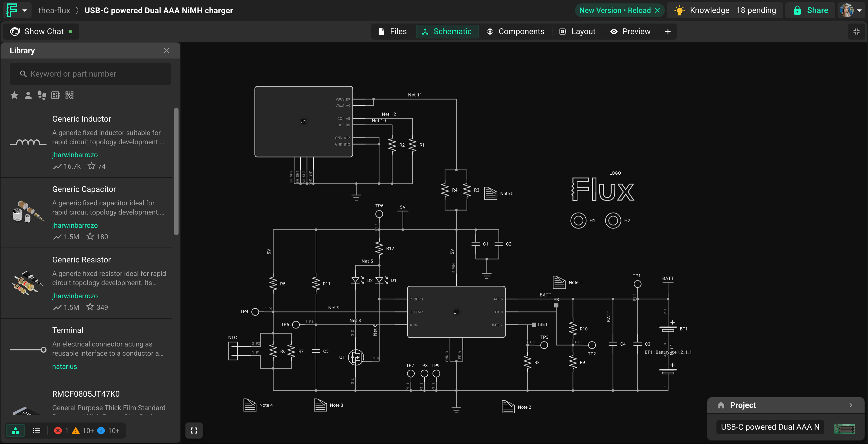868x444 pixels.
Task: Open Note 3 document icon
Action: [320, 405]
